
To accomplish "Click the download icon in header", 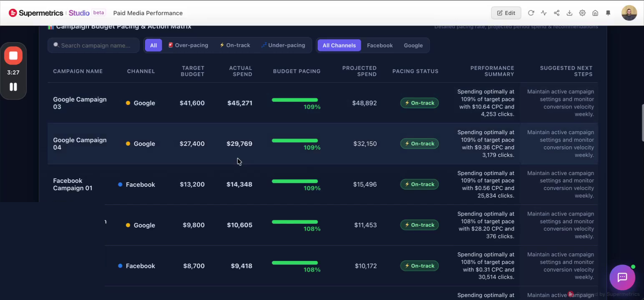I will point(569,13).
